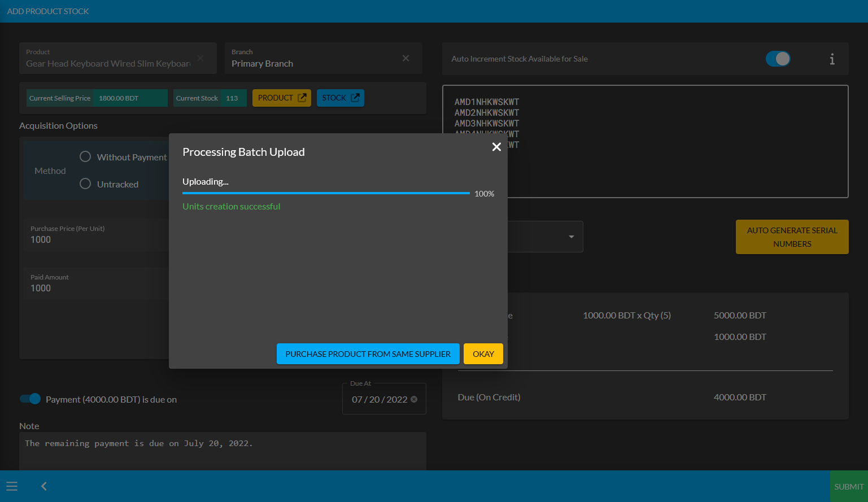868x502 pixels.
Task: Click the OKAY button
Action: 483,354
